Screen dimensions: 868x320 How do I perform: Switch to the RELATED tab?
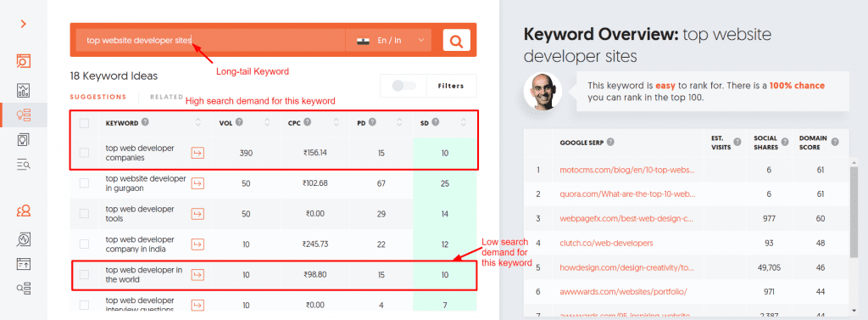pyautogui.click(x=167, y=97)
